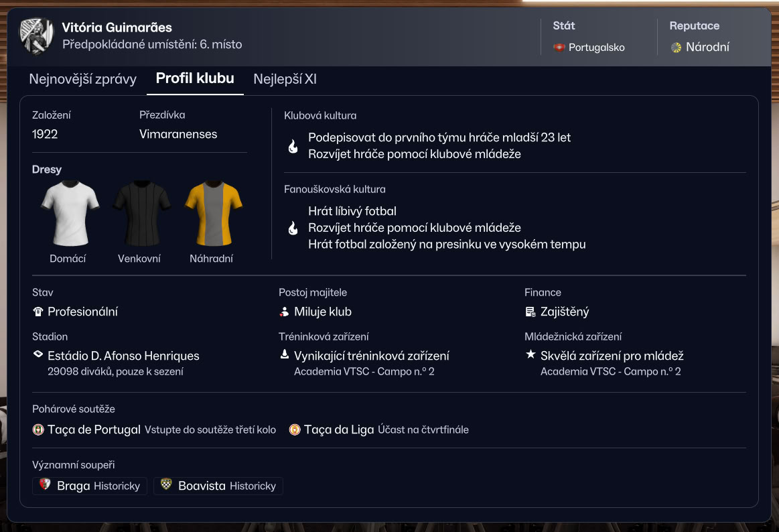
Task: Click the flame icon beside Klubová kultura
Action: pyautogui.click(x=293, y=146)
